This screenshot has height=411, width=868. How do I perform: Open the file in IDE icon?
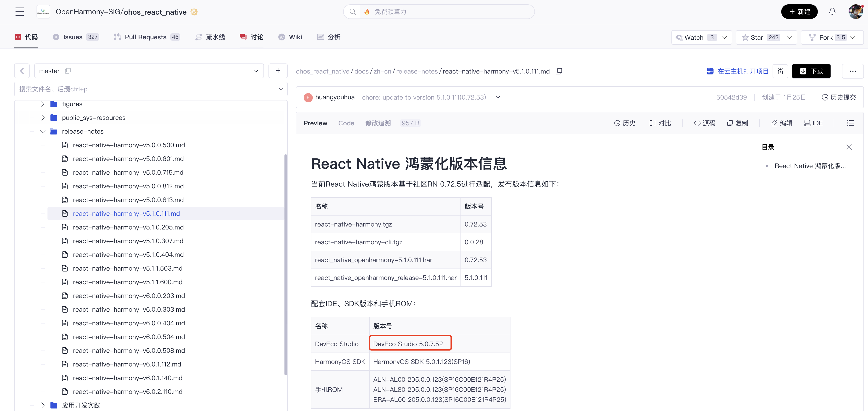click(x=813, y=123)
